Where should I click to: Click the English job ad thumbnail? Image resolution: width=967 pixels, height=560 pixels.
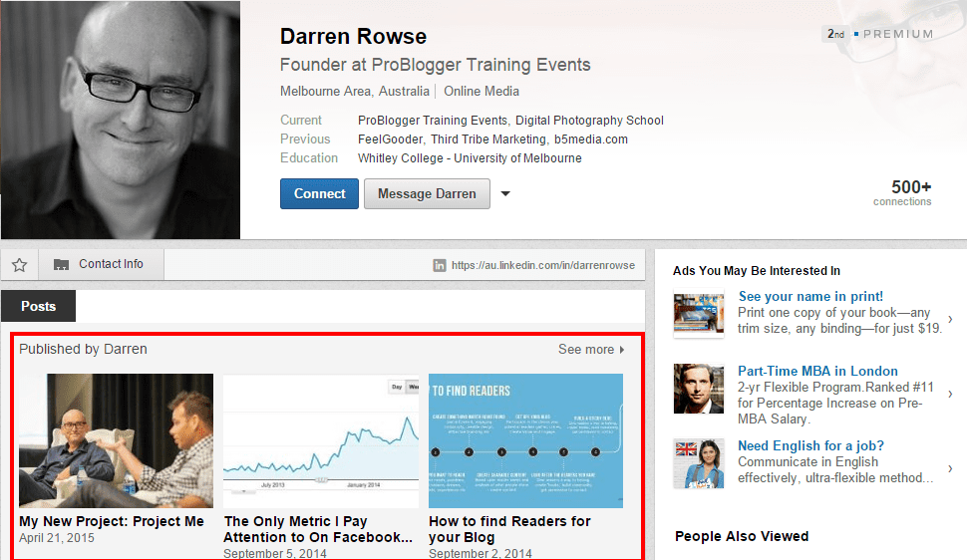[699, 463]
